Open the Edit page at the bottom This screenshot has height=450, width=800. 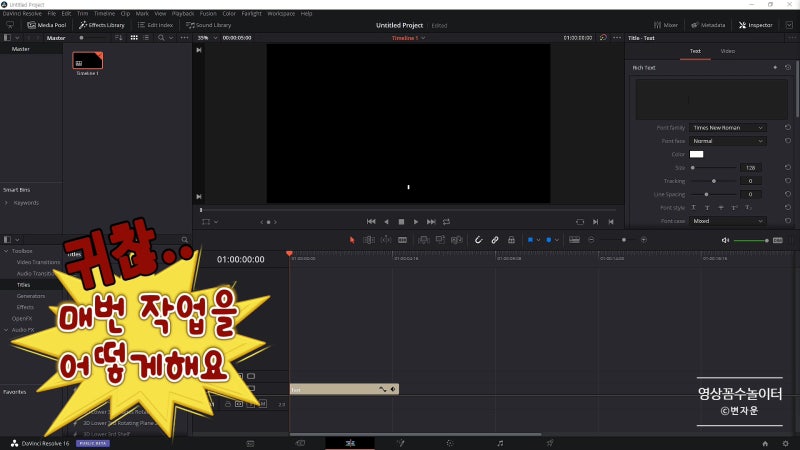[x=350, y=443]
